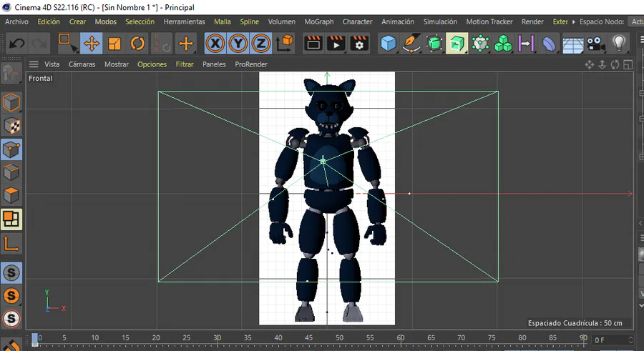Click the Redo arrow icon
The height and width of the screenshot is (351, 644).
[39, 44]
